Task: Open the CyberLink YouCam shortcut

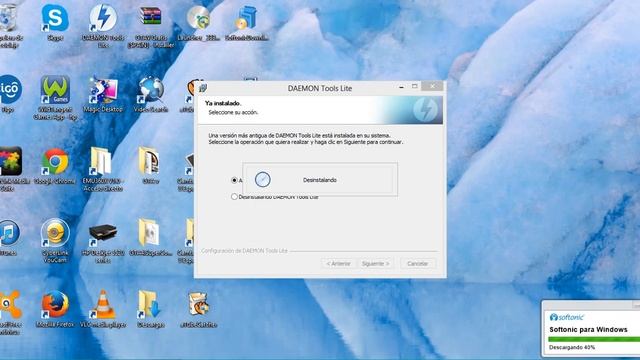Action: pyautogui.click(x=55, y=233)
